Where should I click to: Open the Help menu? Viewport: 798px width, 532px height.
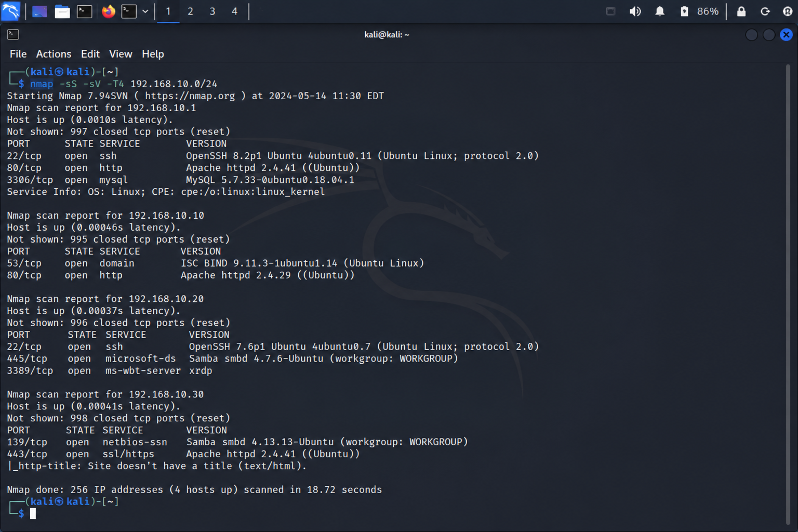(153, 54)
